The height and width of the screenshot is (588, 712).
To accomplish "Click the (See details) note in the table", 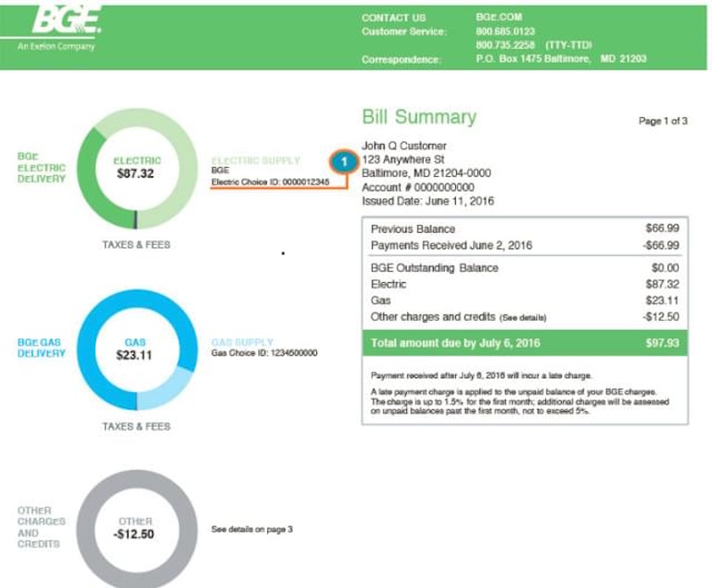I will [x=523, y=317].
